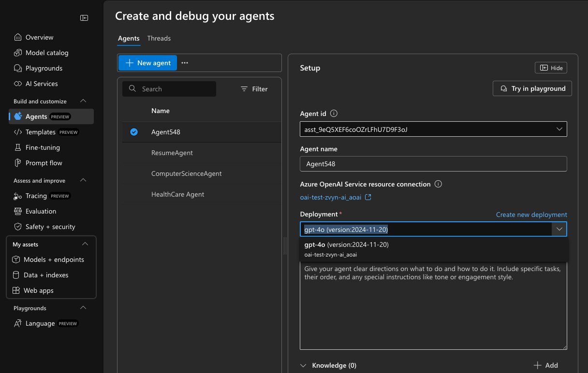The image size is (588, 373).
Task: Switch to the Agents tab
Action: pyautogui.click(x=129, y=38)
